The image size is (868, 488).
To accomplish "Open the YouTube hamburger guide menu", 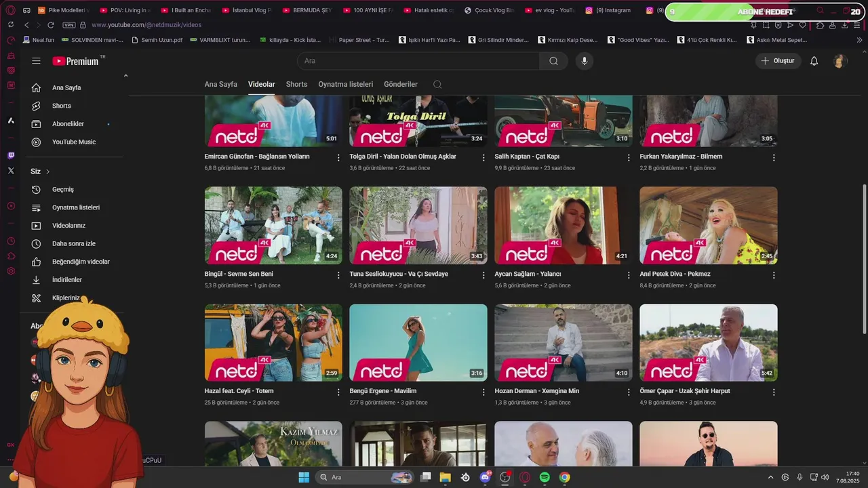I will point(36,61).
